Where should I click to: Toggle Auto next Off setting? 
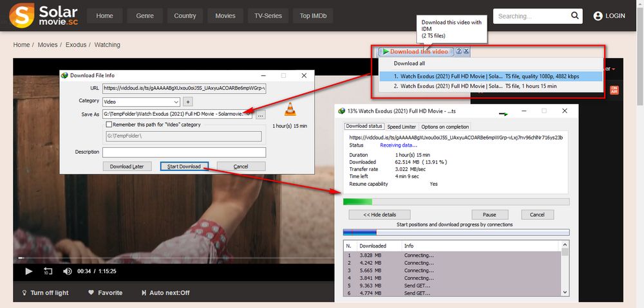point(166,293)
